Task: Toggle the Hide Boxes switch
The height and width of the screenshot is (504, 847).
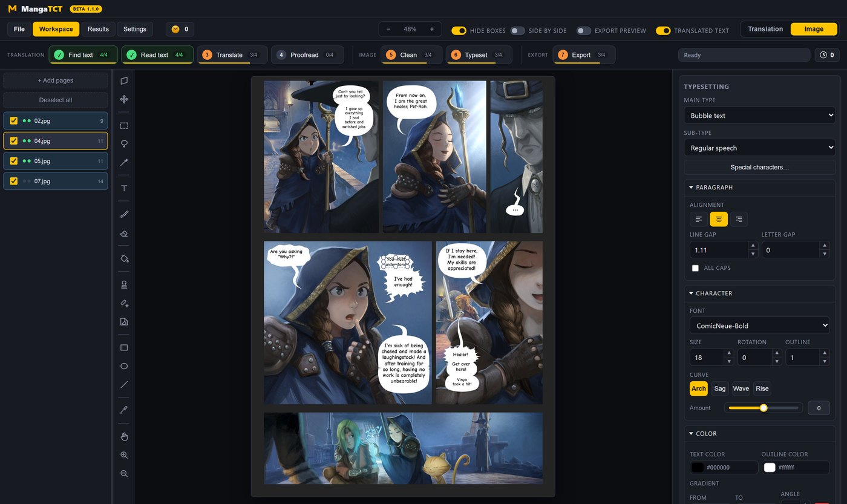Action: (x=459, y=30)
